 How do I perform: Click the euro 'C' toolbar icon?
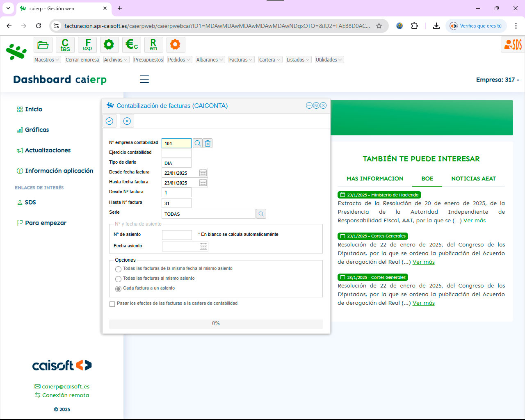point(131,45)
